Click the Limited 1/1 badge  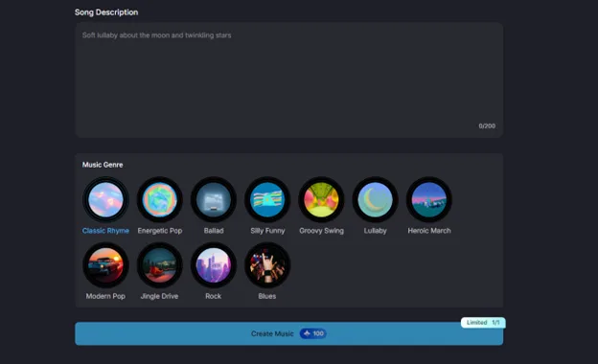click(483, 323)
